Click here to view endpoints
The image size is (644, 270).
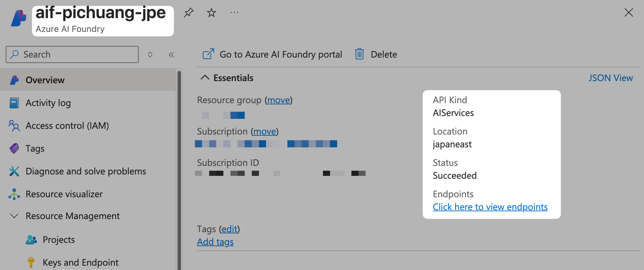tap(490, 207)
